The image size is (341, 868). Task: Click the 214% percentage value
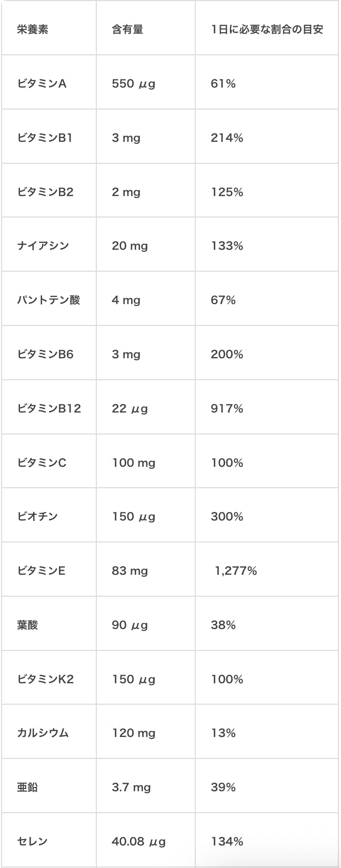point(227,138)
